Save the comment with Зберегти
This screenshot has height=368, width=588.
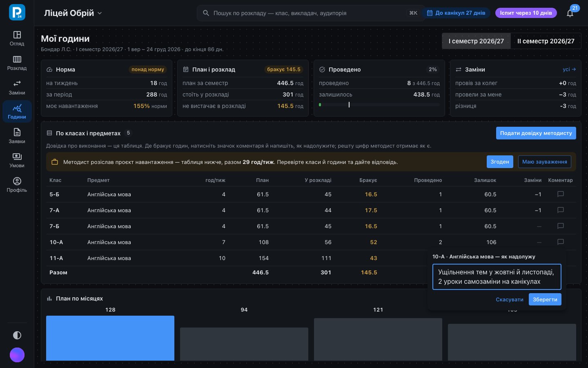(545, 300)
